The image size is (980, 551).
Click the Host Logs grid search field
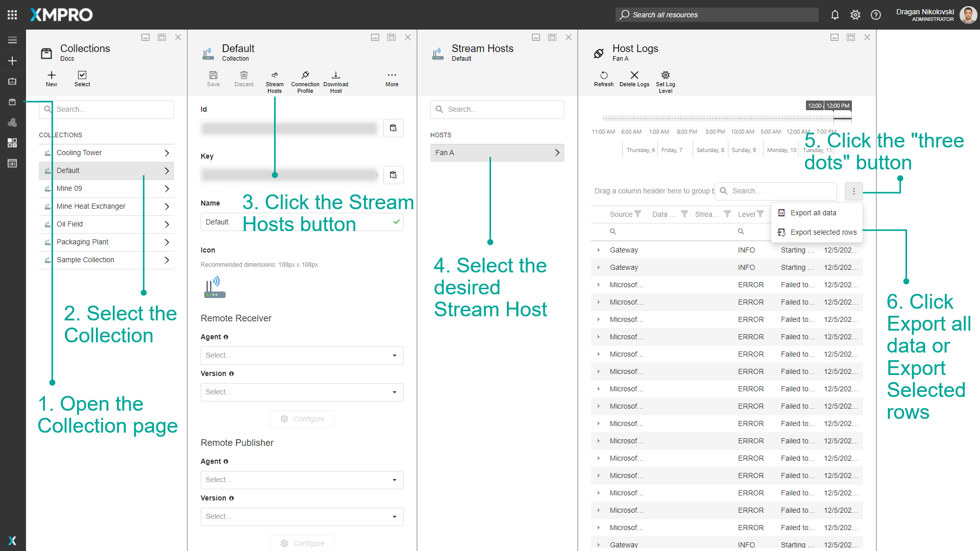point(776,191)
